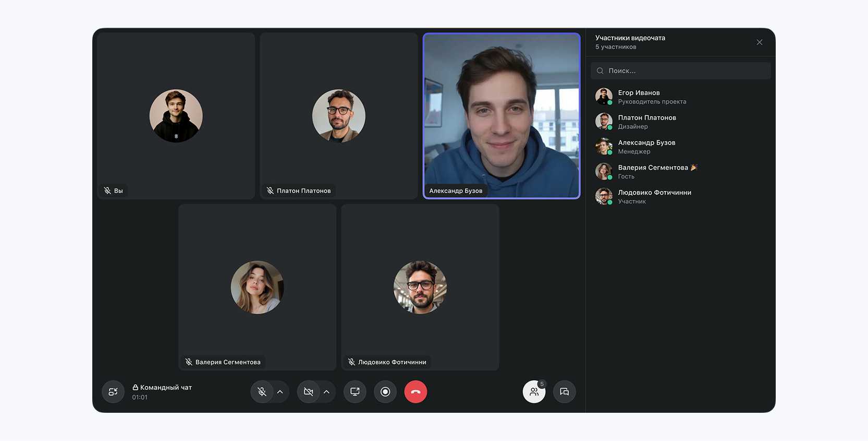This screenshot has width=868, height=441.
Task: Expand microphone options arrow
Action: tap(280, 392)
